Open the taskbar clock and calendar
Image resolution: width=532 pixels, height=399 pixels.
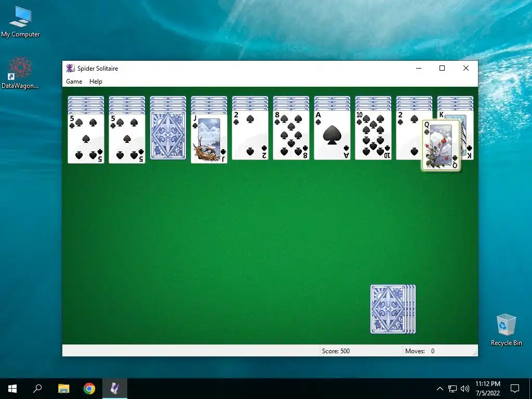487,389
